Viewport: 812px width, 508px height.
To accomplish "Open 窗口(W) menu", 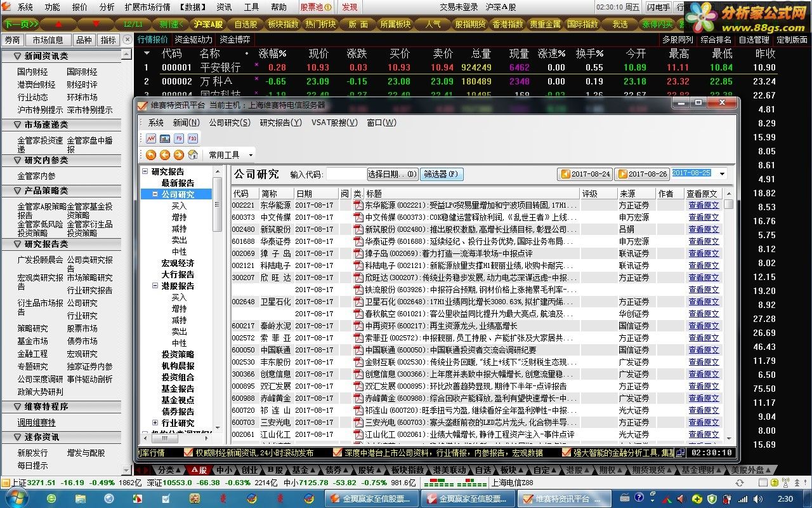I will click(x=382, y=123).
